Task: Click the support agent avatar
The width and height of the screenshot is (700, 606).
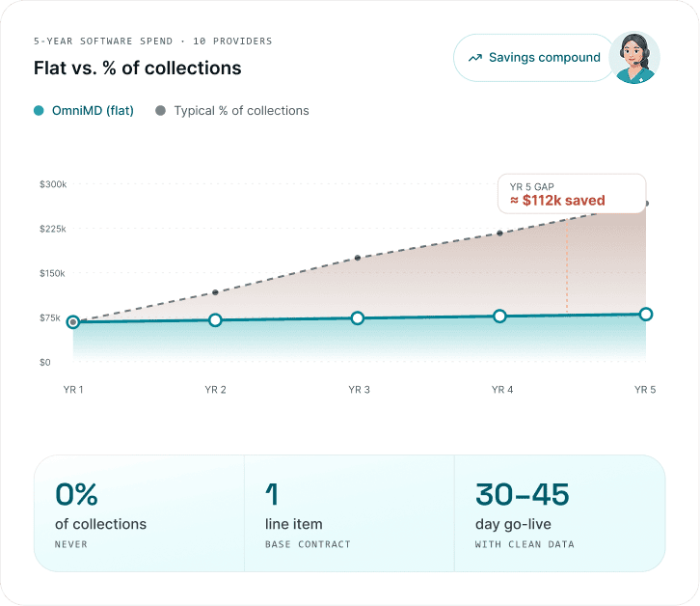Action: click(634, 58)
